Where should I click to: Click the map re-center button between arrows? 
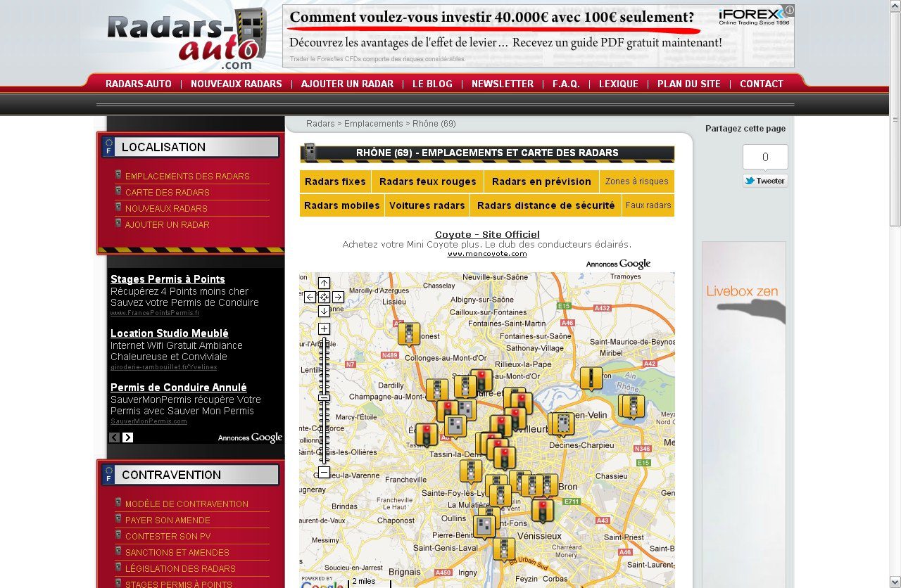coord(324,297)
